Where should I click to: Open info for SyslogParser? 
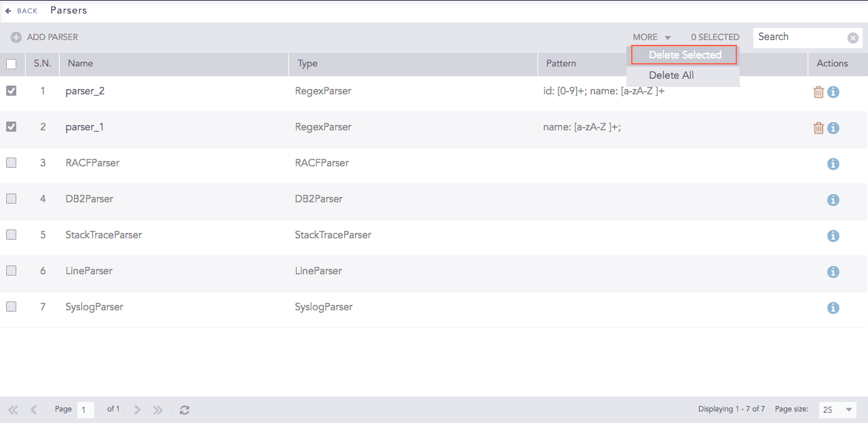coord(833,308)
